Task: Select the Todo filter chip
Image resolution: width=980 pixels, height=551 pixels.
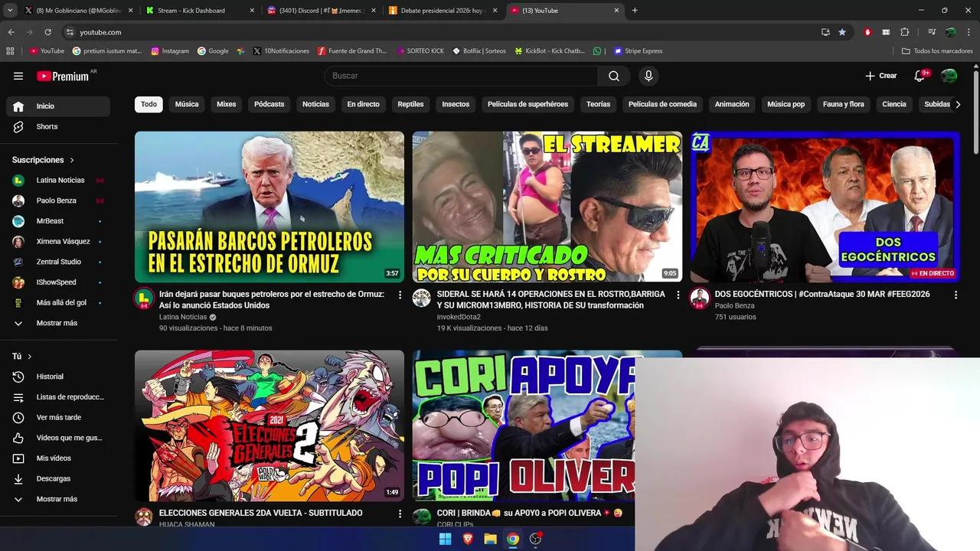Action: tap(149, 104)
